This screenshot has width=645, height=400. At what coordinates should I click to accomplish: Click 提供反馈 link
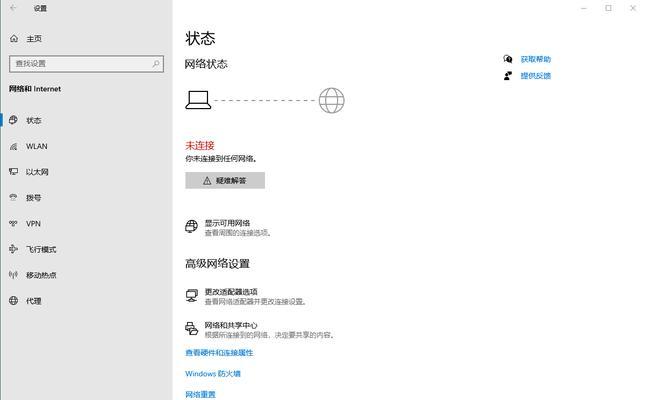(x=536, y=76)
